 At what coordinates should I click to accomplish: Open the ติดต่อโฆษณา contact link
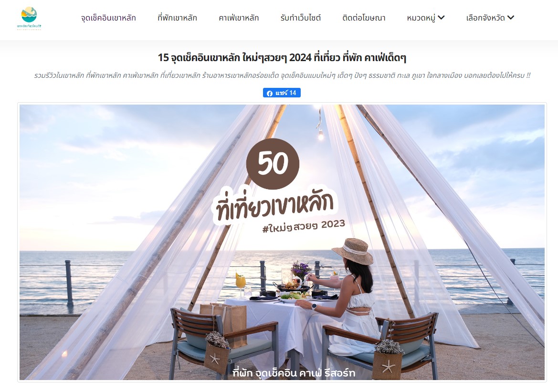coord(364,18)
